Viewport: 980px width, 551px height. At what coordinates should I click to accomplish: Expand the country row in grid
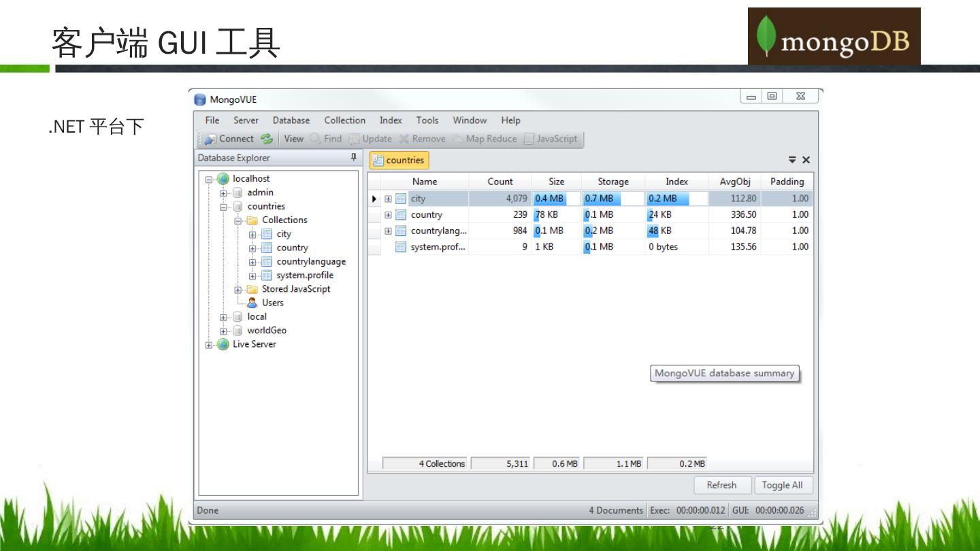point(389,215)
